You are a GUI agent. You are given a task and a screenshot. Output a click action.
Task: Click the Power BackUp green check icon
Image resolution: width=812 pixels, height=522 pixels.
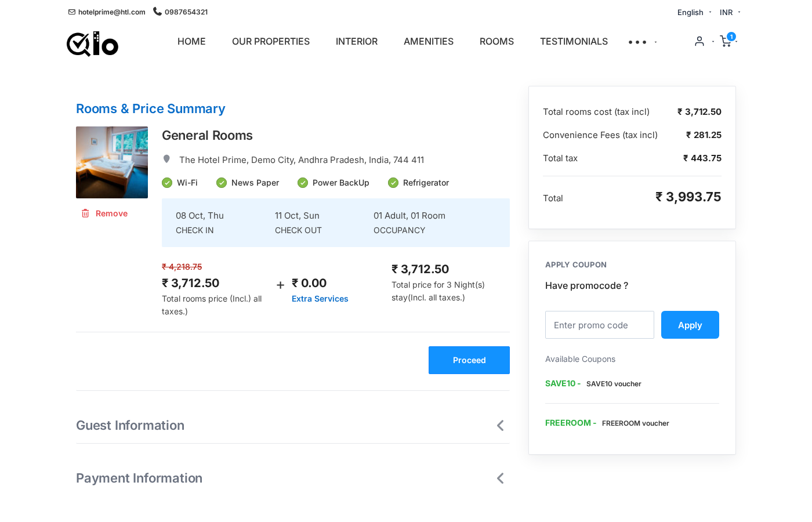(x=303, y=183)
